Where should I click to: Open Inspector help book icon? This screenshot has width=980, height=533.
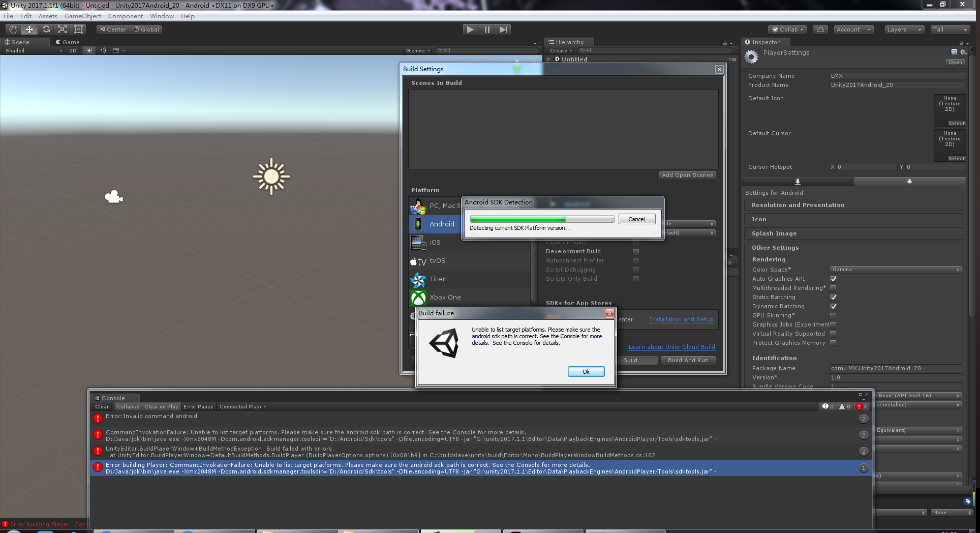click(x=954, y=52)
